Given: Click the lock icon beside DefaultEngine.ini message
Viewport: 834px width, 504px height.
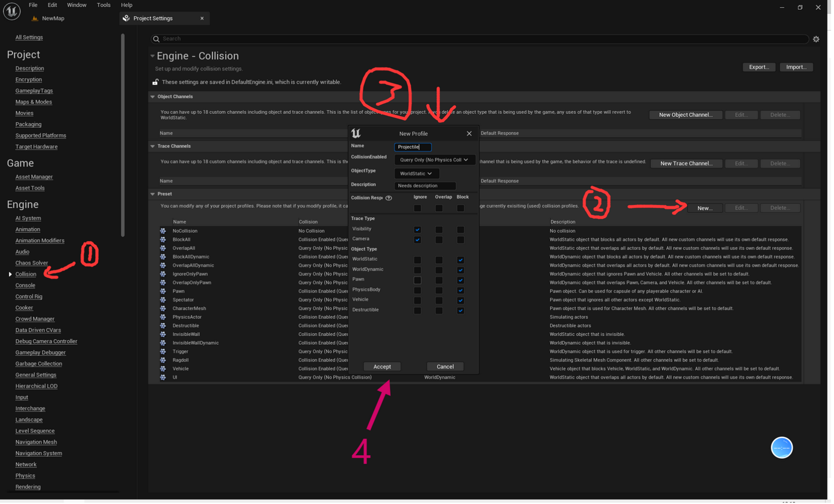Looking at the screenshot, I should click(155, 82).
